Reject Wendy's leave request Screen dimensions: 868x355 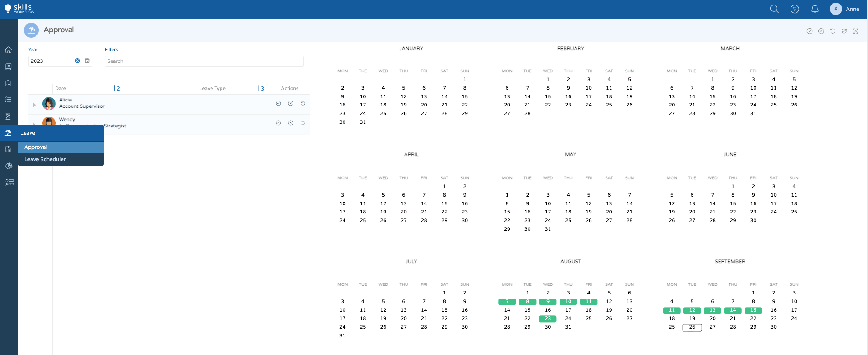point(290,123)
